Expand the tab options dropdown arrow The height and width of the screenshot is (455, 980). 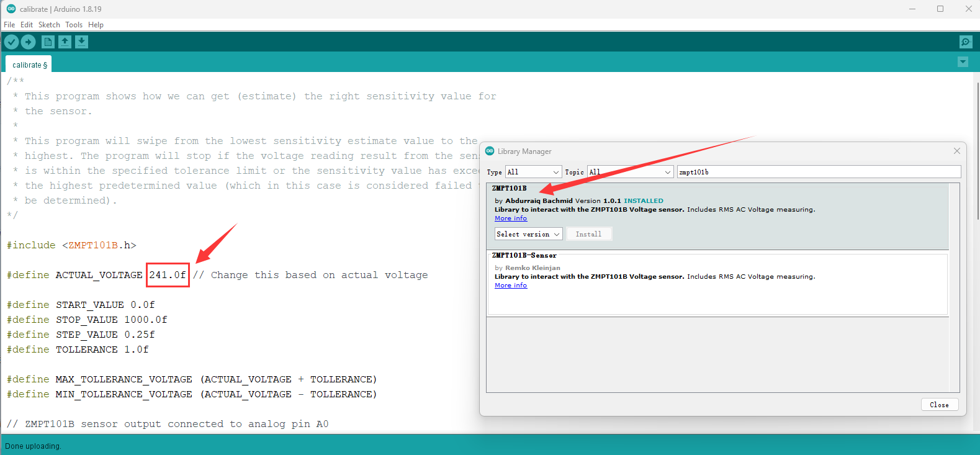pyautogui.click(x=963, y=62)
